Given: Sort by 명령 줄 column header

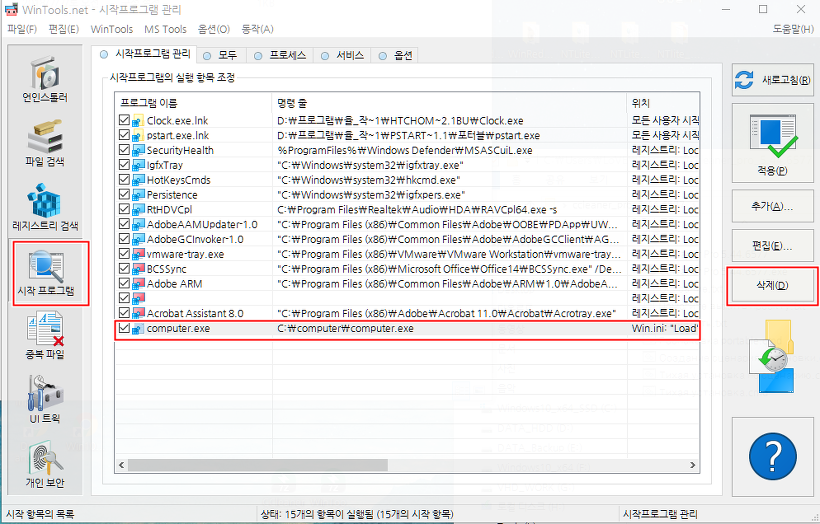Looking at the screenshot, I should click(450, 103).
